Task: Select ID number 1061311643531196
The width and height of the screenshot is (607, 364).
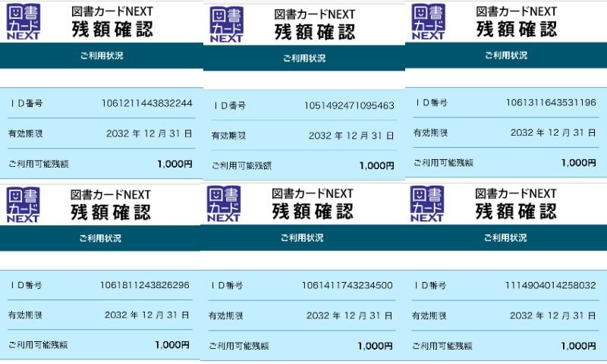Action: (x=551, y=102)
